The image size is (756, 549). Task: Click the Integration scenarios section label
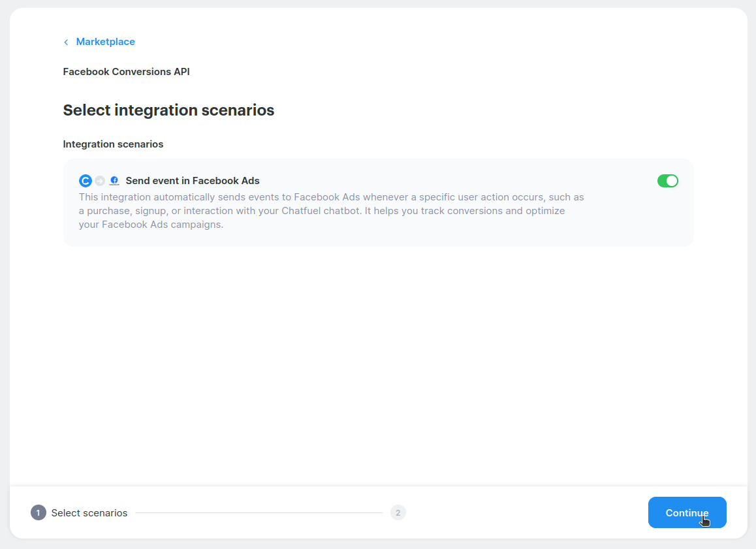[x=113, y=144]
